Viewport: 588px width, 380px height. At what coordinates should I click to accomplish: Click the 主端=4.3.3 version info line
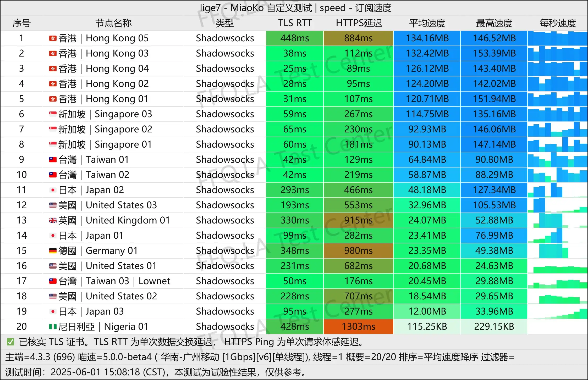pos(260,357)
